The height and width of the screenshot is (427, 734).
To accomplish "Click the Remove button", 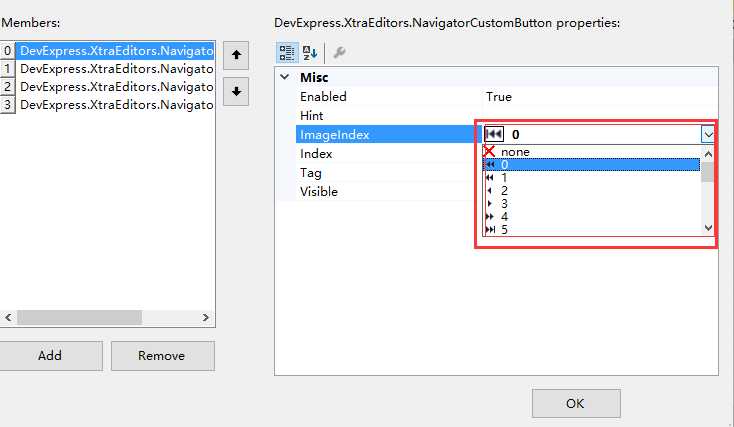I will 162,356.
